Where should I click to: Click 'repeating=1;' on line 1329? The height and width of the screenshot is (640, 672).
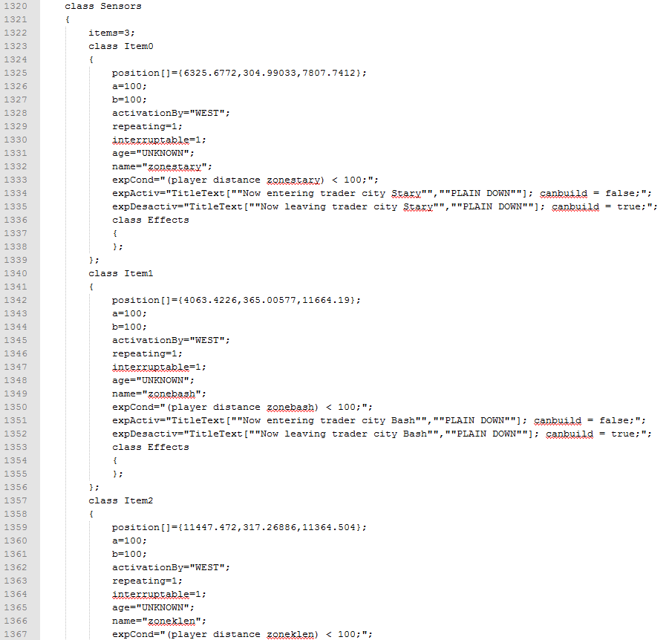[148, 126]
